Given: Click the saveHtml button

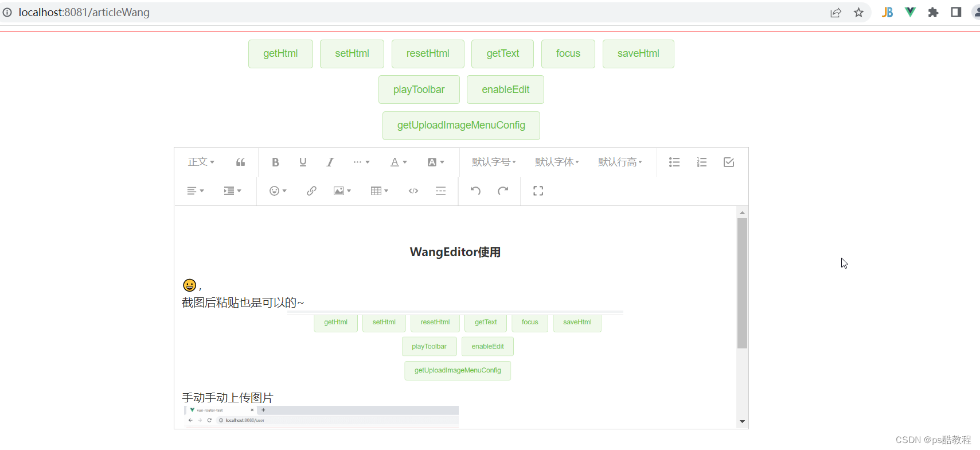Looking at the screenshot, I should tap(638, 54).
